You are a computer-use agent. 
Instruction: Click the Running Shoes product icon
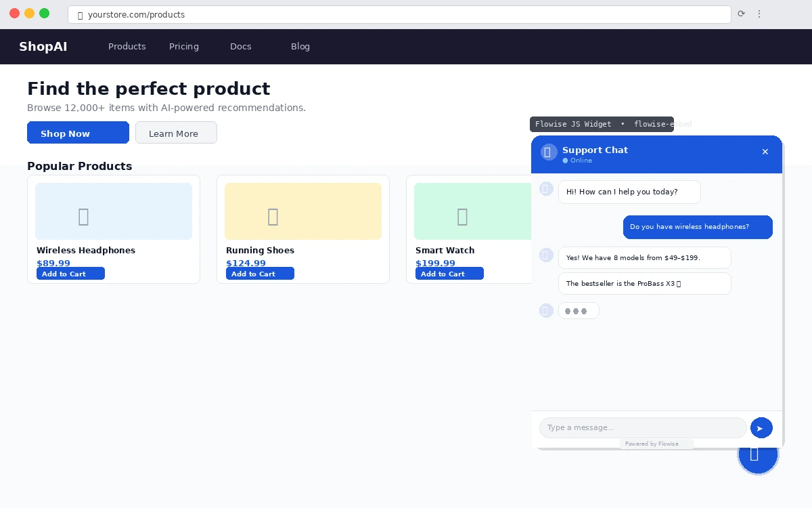point(273,216)
